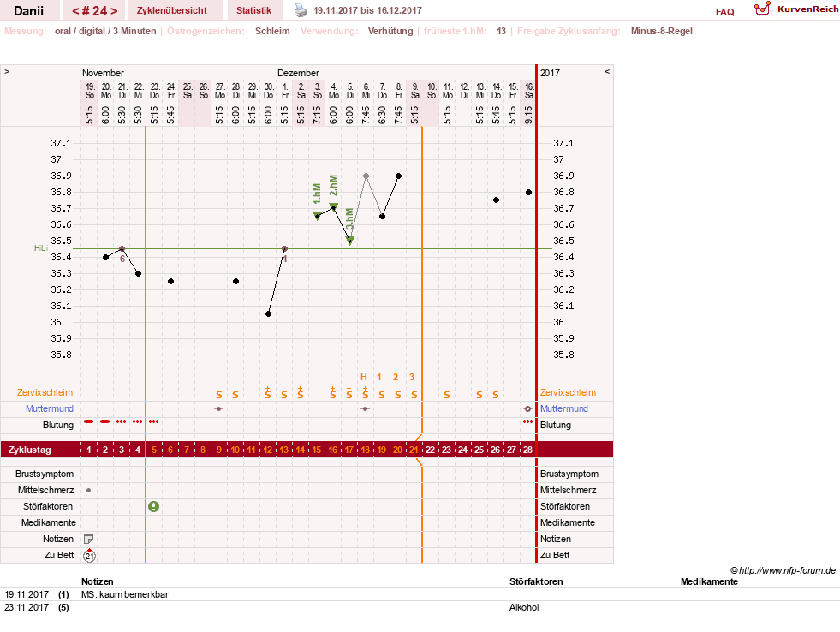This screenshot has width=840, height=632.
Task: Click the Danii user name
Action: [x=29, y=11]
